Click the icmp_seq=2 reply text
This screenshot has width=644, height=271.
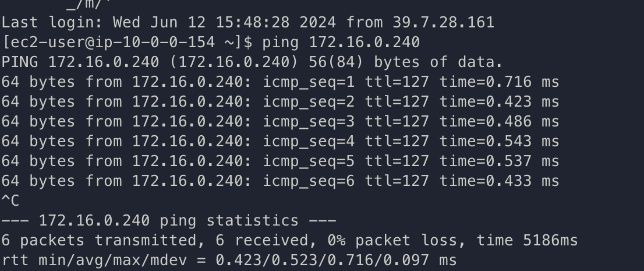point(309,102)
